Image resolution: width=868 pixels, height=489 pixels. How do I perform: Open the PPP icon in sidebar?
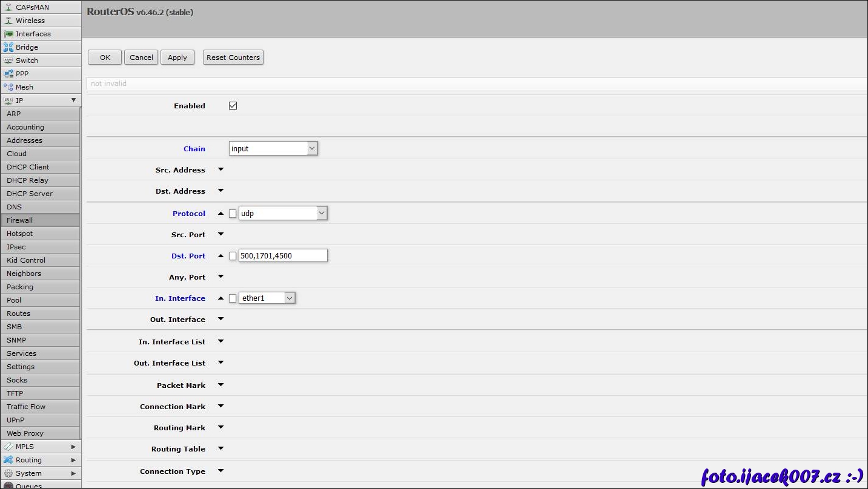8,74
